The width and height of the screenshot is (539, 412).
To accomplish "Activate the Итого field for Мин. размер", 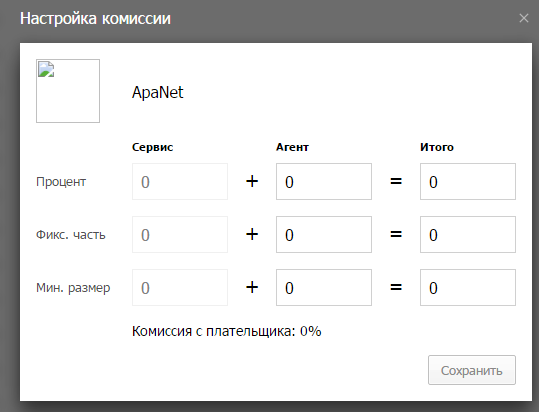I will (468, 288).
